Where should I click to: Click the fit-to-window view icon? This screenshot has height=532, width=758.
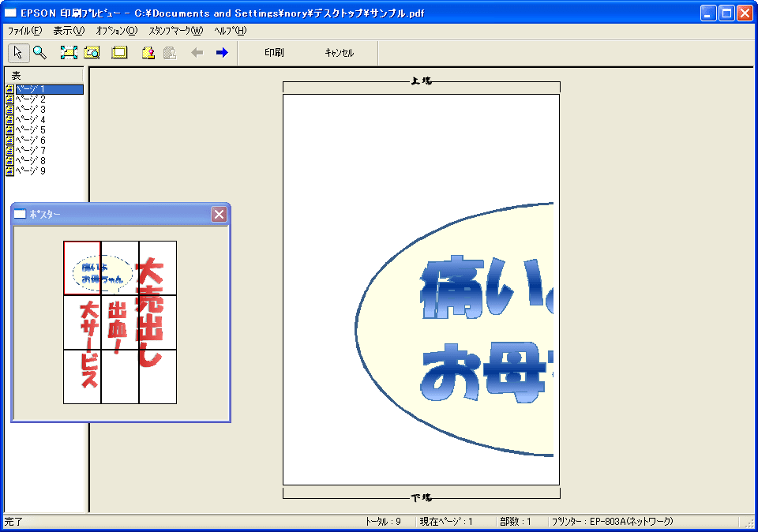pos(69,53)
